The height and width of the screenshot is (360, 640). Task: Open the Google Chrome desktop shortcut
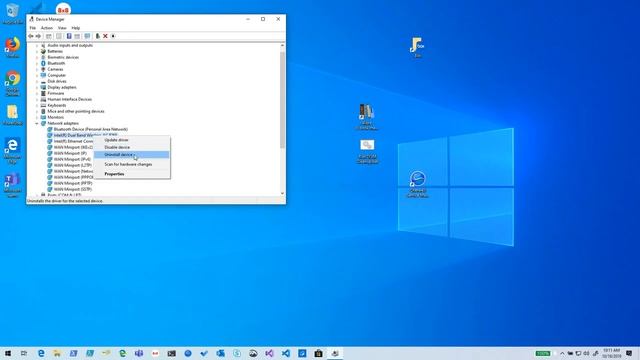(13, 84)
